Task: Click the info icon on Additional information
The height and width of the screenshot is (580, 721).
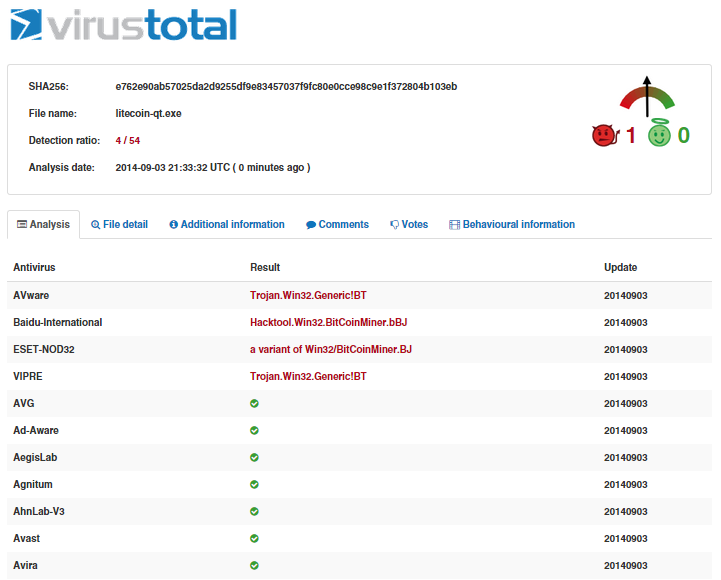Action: click(x=173, y=224)
